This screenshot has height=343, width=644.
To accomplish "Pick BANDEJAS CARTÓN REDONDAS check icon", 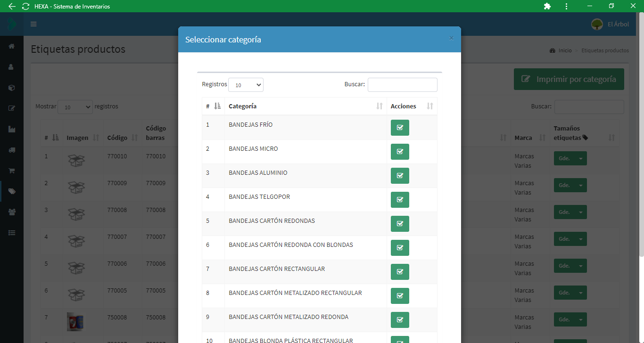I will tap(400, 224).
